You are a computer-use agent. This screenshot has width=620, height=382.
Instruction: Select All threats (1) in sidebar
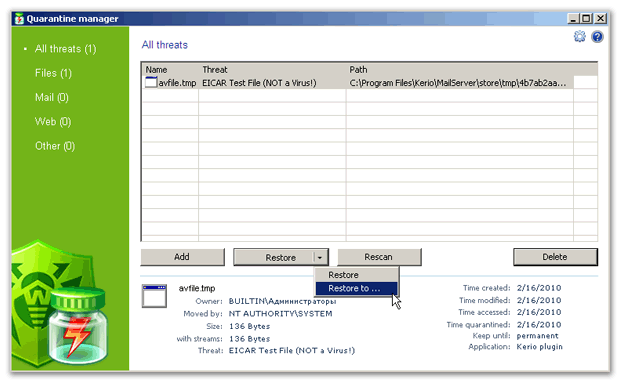pos(65,49)
